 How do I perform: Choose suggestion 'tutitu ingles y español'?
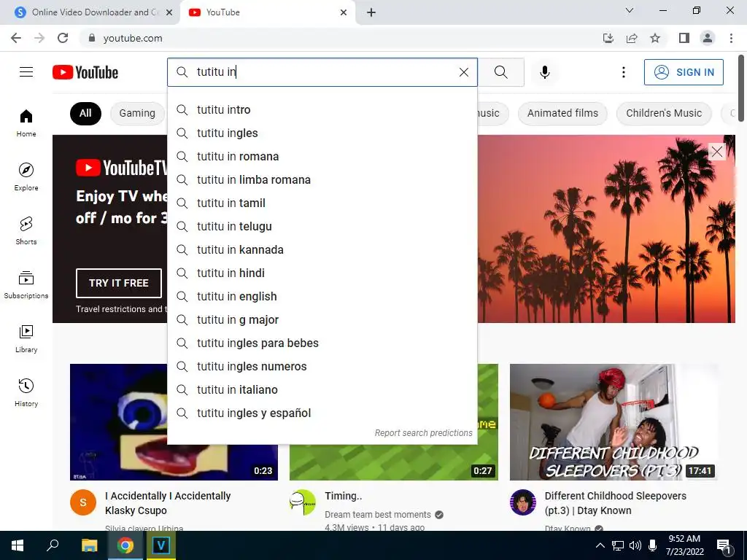[322, 413]
